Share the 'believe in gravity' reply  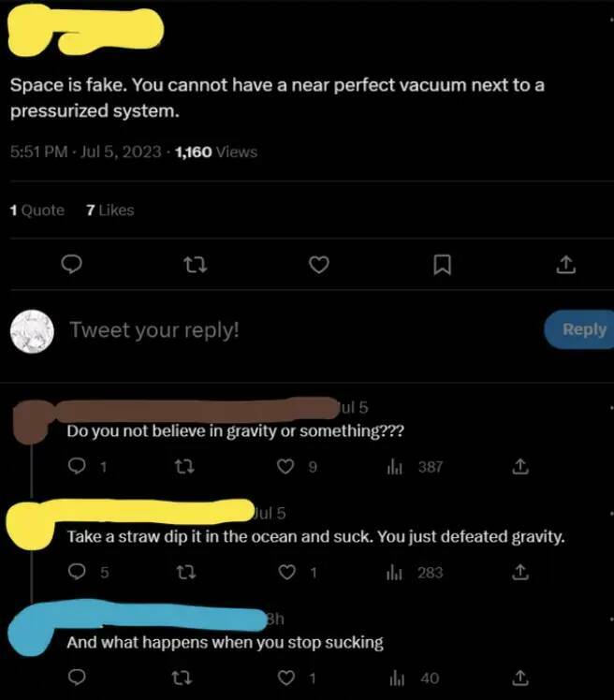coord(521,466)
